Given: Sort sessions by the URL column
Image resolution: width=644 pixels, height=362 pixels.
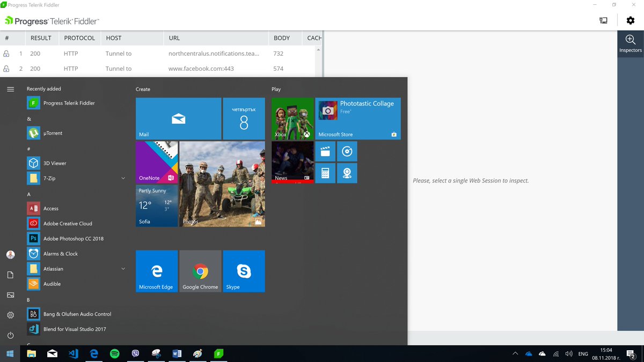Looking at the screenshot, I should [x=216, y=38].
